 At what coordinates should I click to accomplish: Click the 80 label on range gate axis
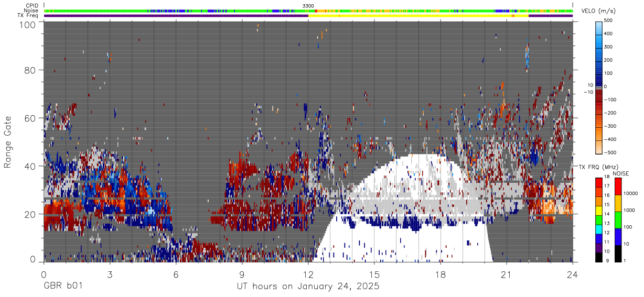(31, 70)
